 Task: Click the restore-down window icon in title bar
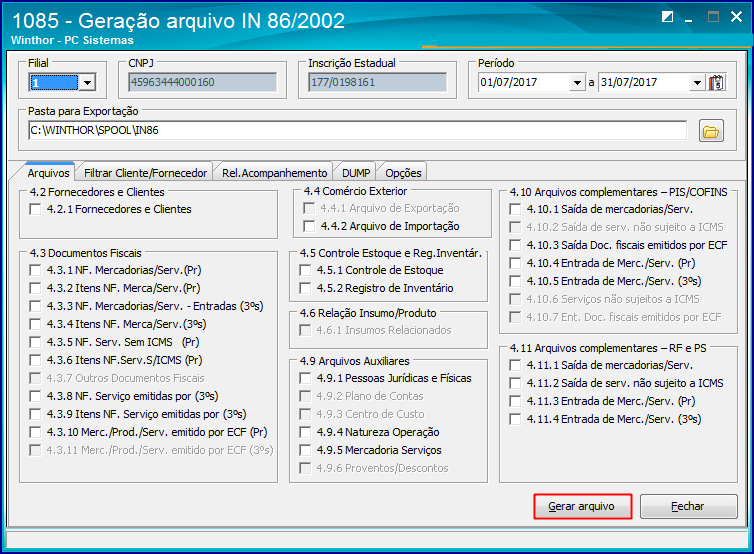[667, 17]
